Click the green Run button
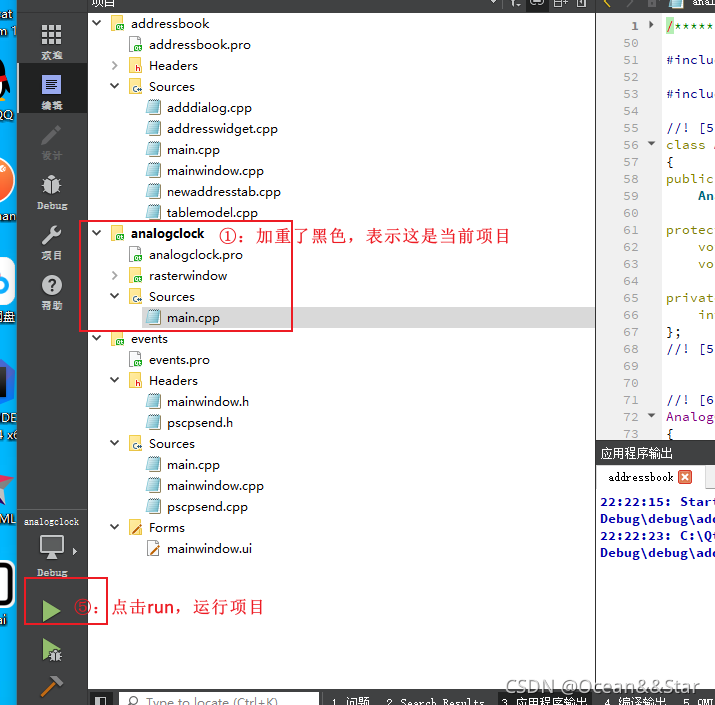The width and height of the screenshot is (715, 705). pyautogui.click(x=51, y=611)
